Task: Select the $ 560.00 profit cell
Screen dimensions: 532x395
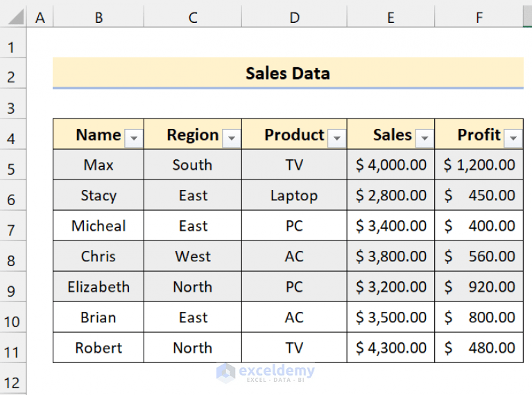Action: (479, 256)
